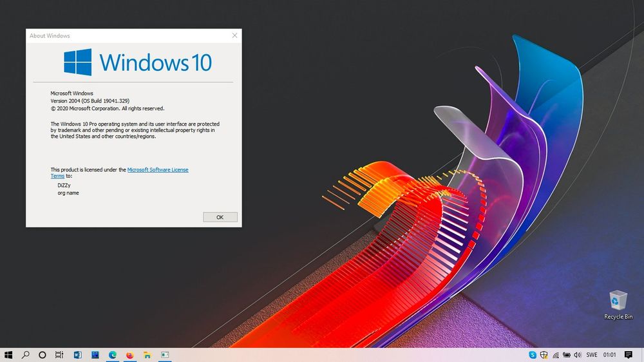The height and width of the screenshot is (362, 644).
Task: Click the "© 2020 Microsoft Corporation" line
Action: pyautogui.click(x=108, y=108)
